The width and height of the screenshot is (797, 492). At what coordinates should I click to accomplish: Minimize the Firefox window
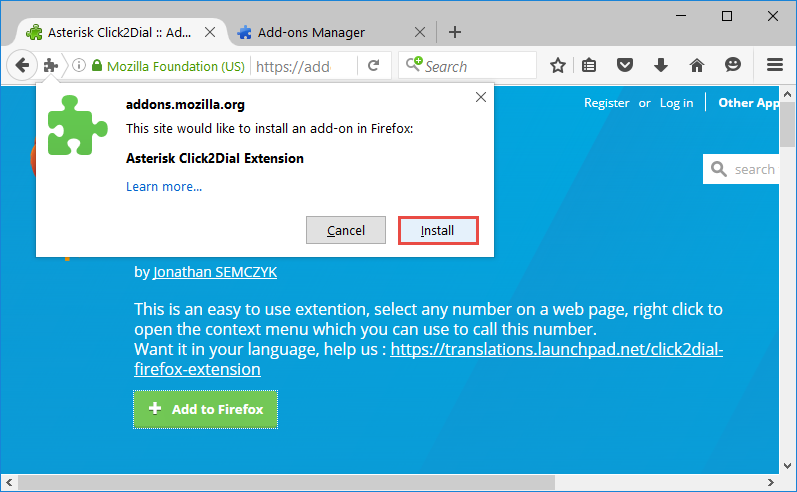tap(681, 16)
